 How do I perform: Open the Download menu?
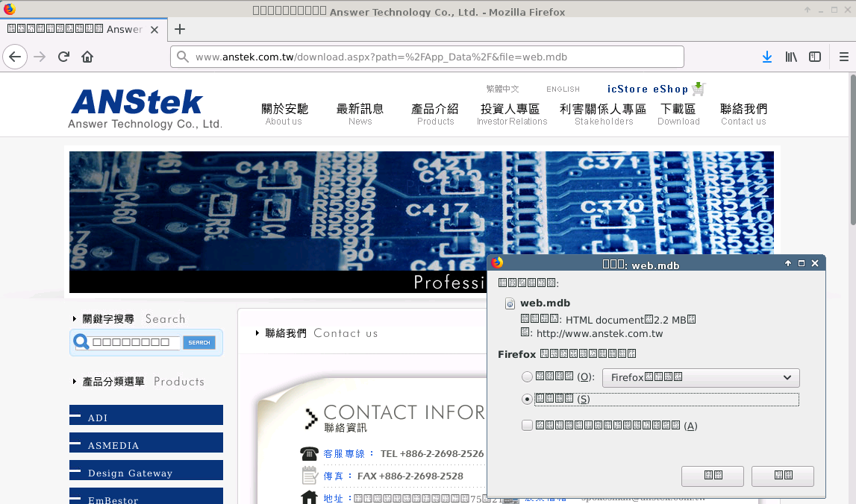[678, 115]
